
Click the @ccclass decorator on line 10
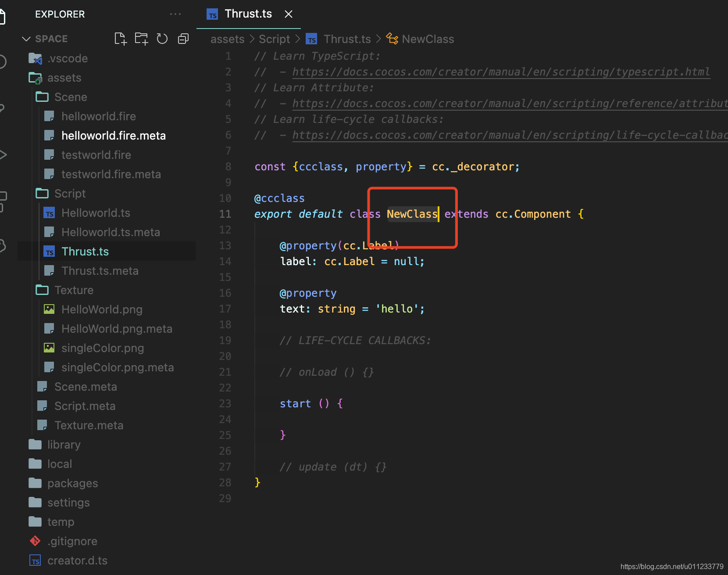279,198
